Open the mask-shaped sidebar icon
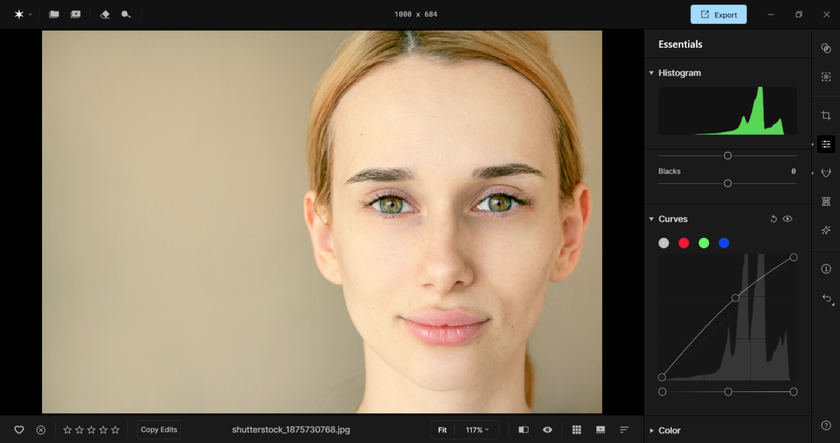840x443 pixels. tap(826, 172)
